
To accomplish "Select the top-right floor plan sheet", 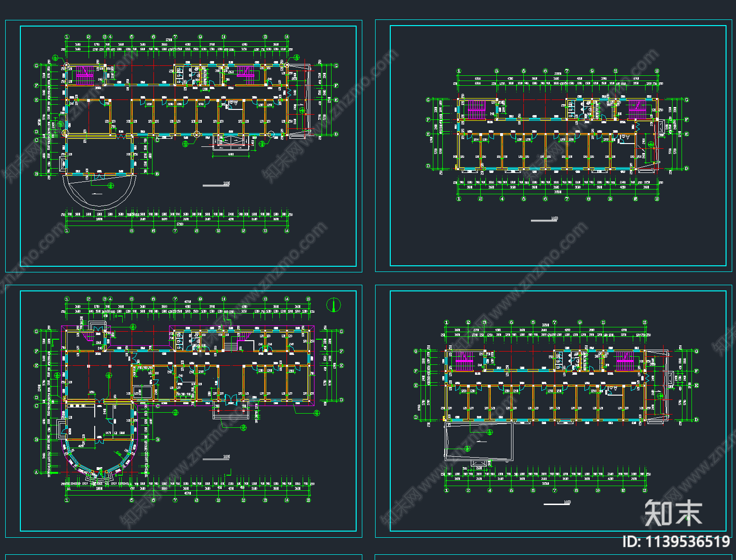I will click(x=554, y=146).
